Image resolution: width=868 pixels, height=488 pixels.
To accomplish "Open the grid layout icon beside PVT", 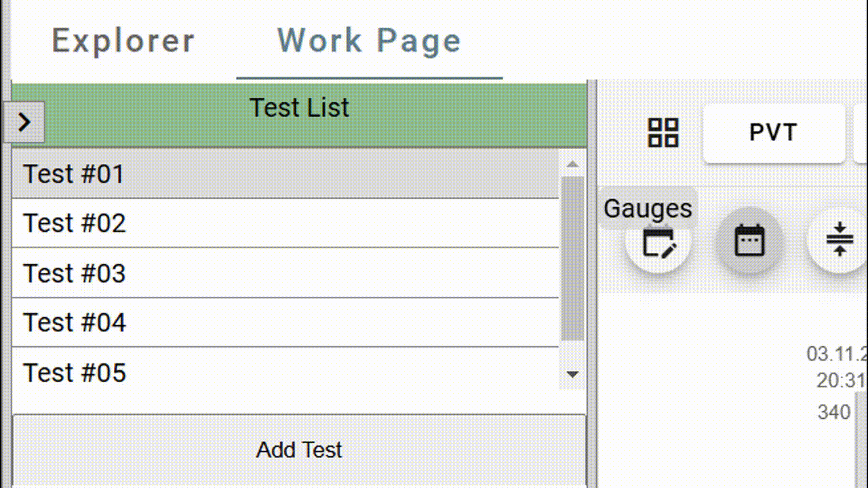I will pos(663,133).
